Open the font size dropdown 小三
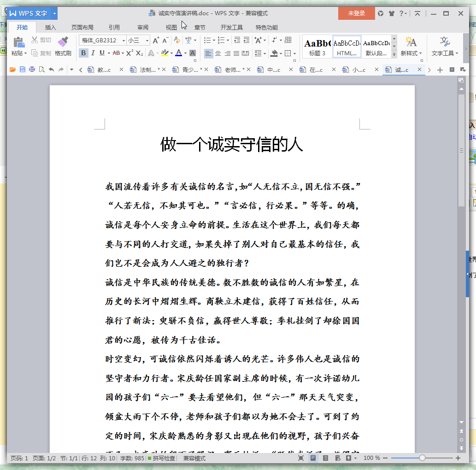476x470 pixels. tap(147, 41)
